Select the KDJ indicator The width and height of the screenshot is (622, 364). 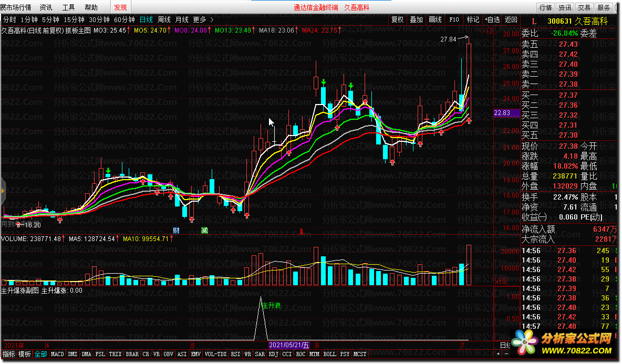[273, 354]
